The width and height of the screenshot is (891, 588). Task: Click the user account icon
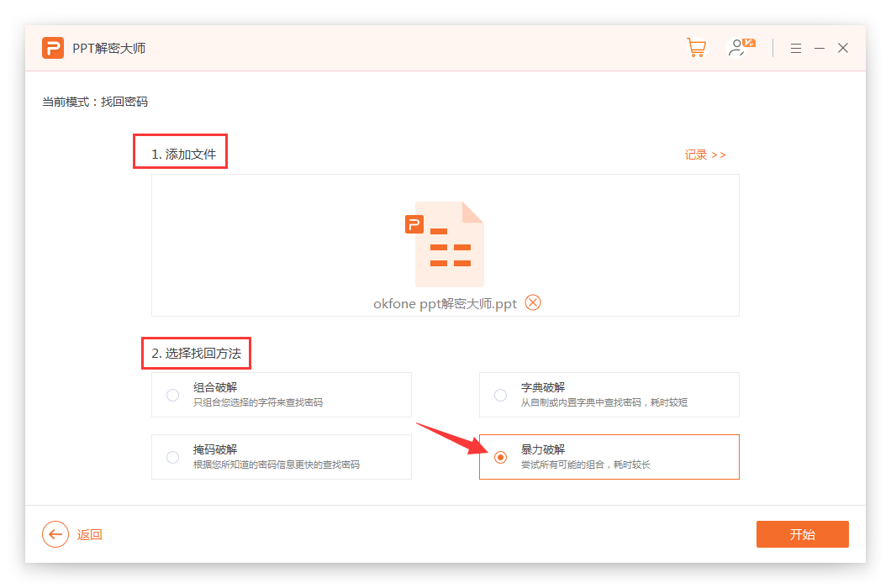tap(741, 48)
